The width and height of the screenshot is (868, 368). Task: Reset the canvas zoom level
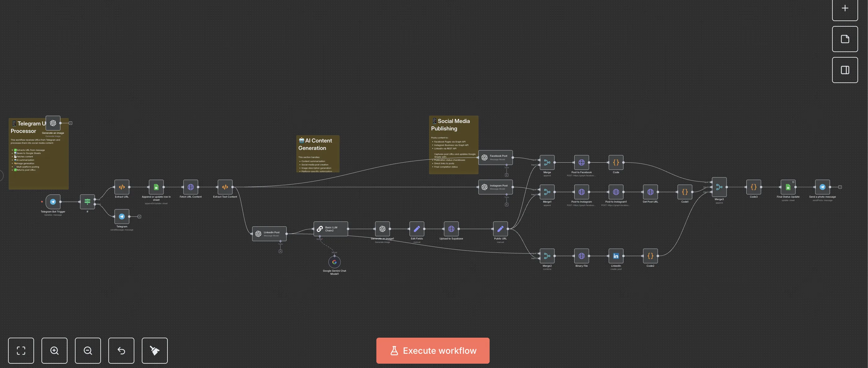click(x=121, y=350)
